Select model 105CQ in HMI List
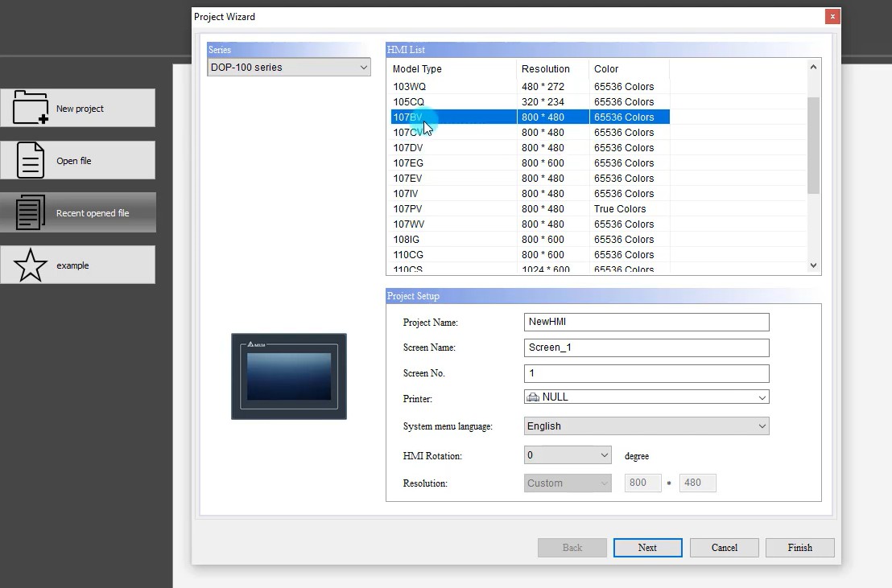Screen dimensions: 892x588 [x=531, y=102]
